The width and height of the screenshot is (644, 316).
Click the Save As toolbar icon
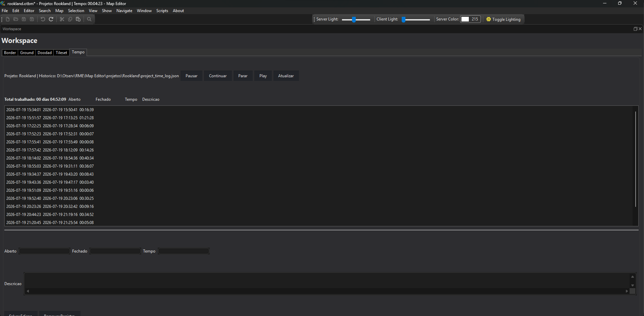pos(32,19)
